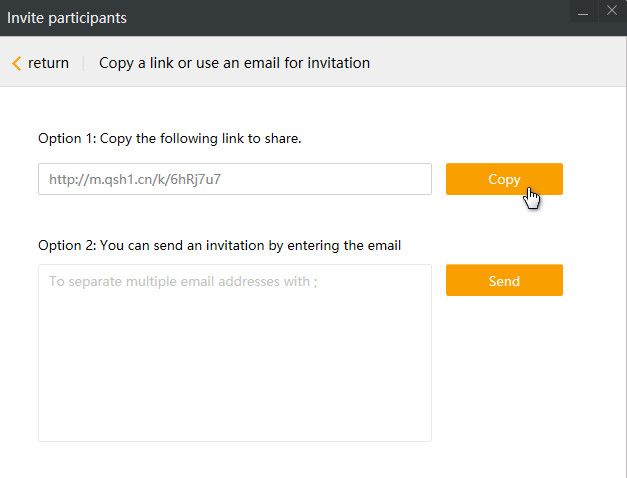627x478 pixels.
Task: Close the Invite participants dialog
Action: [612, 11]
